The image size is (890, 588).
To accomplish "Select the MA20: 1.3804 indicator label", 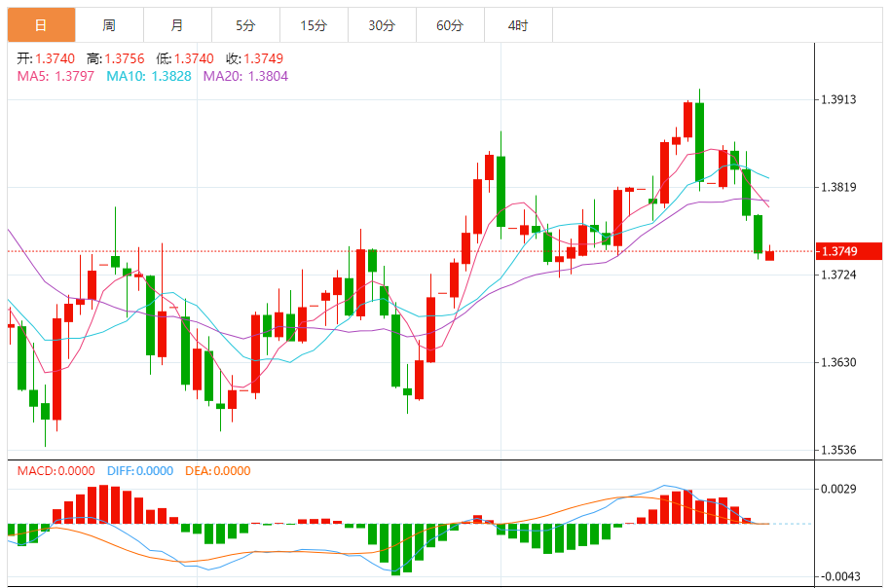I will pyautogui.click(x=245, y=76).
